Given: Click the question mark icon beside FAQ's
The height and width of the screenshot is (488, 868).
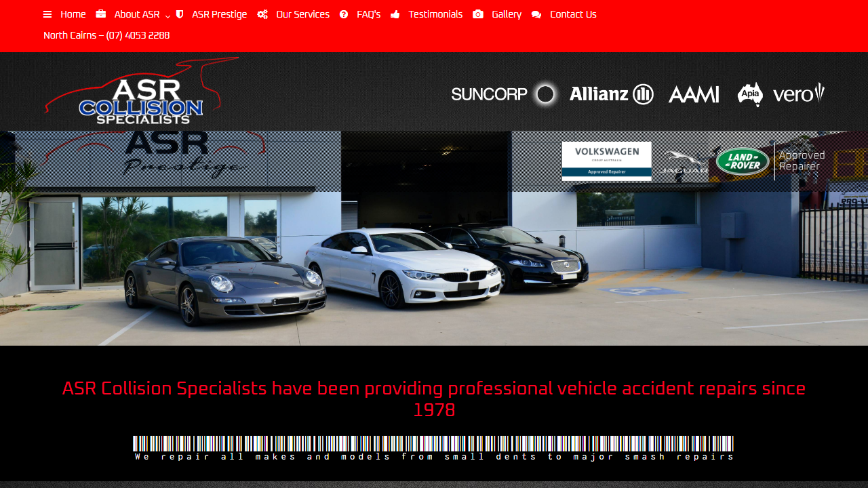Looking at the screenshot, I should point(344,14).
